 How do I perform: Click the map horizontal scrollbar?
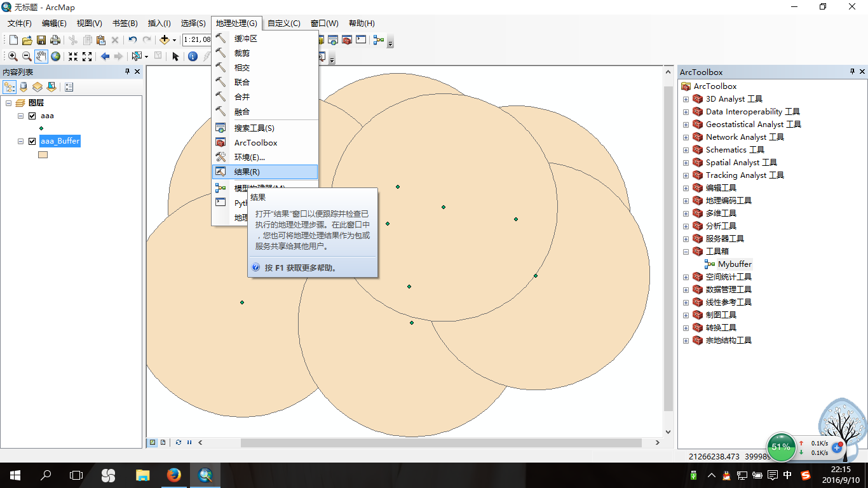tap(442, 442)
